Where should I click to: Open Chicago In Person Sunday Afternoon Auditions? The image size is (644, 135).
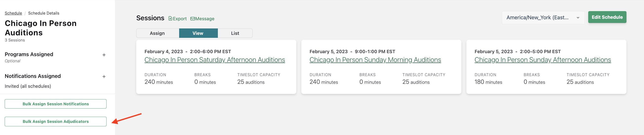(x=543, y=60)
